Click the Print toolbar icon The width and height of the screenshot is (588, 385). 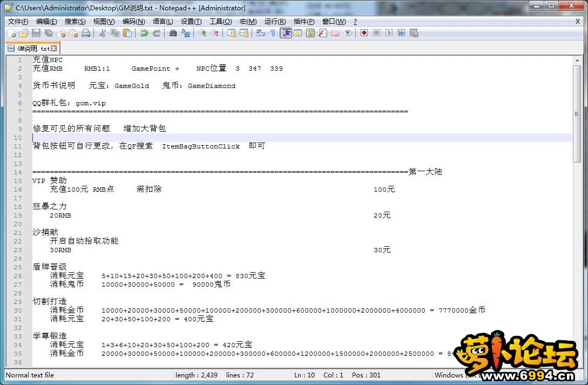(x=86, y=33)
